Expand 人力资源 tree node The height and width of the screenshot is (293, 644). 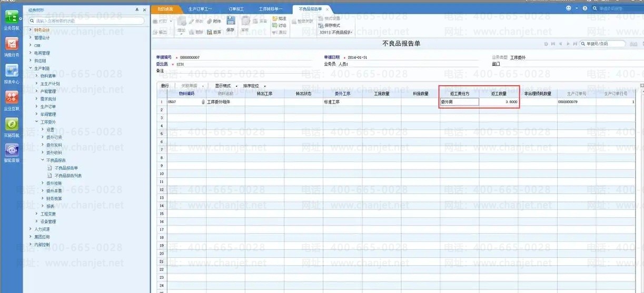[x=31, y=229]
